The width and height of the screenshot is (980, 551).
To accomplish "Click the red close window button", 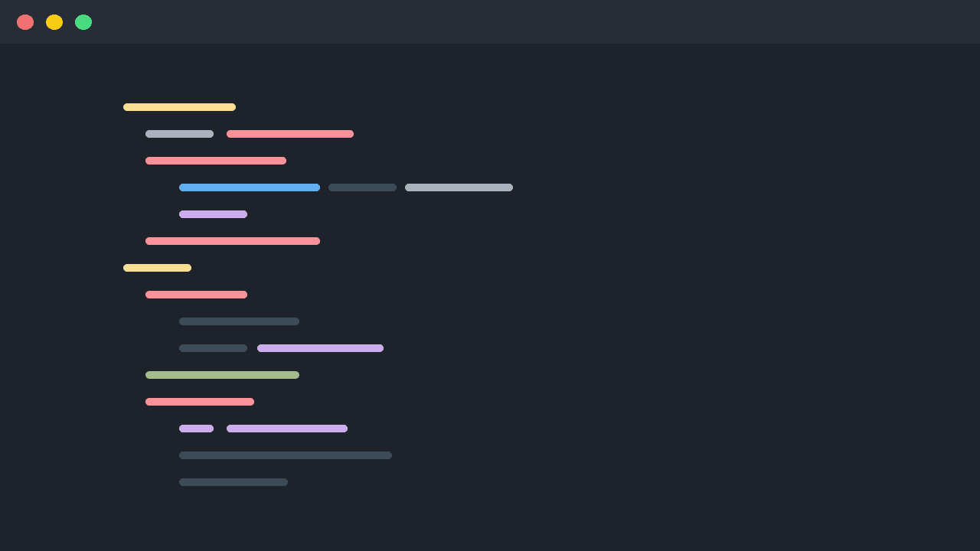I will click(x=25, y=22).
